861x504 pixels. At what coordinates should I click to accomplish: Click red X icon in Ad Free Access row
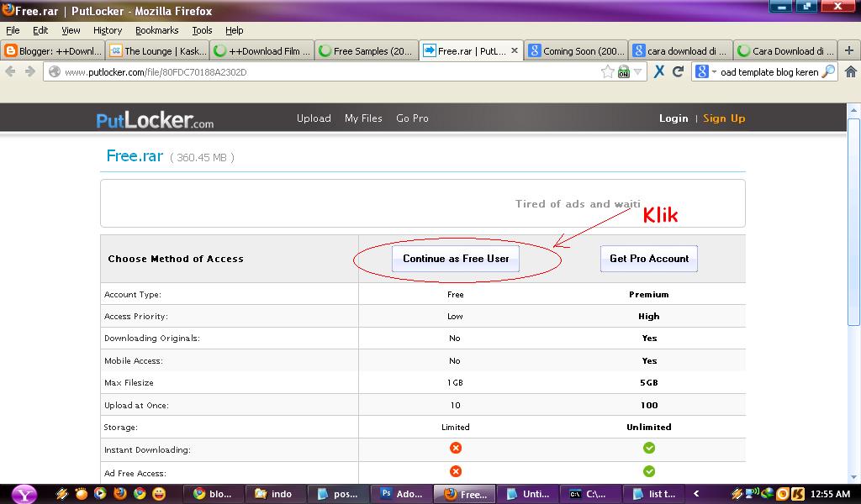[455, 471]
